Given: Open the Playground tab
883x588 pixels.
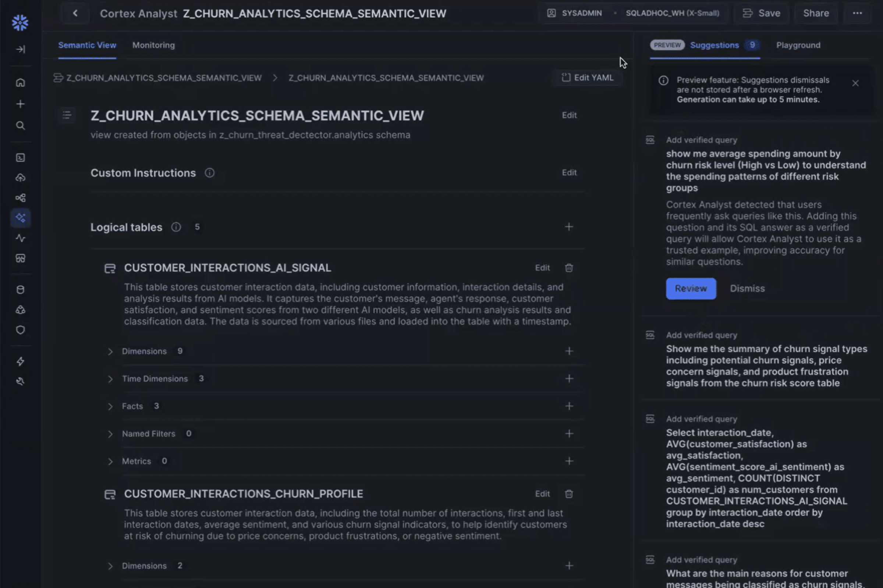Looking at the screenshot, I should click(x=798, y=45).
